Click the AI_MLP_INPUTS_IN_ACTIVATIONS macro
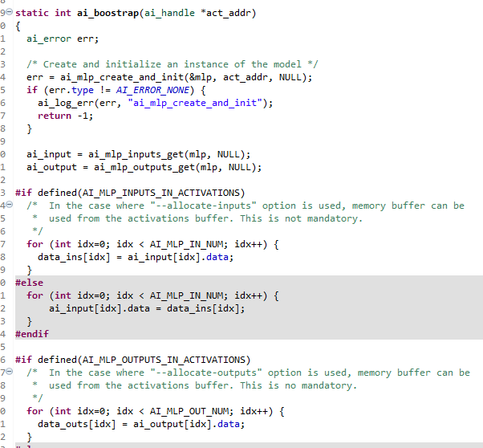 pos(161,193)
